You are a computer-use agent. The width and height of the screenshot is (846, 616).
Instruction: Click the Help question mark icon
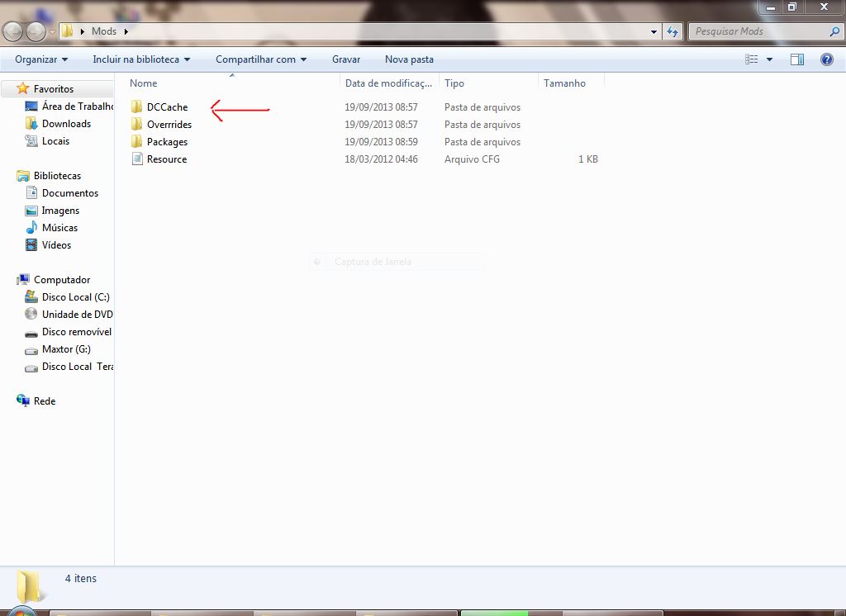(829, 59)
